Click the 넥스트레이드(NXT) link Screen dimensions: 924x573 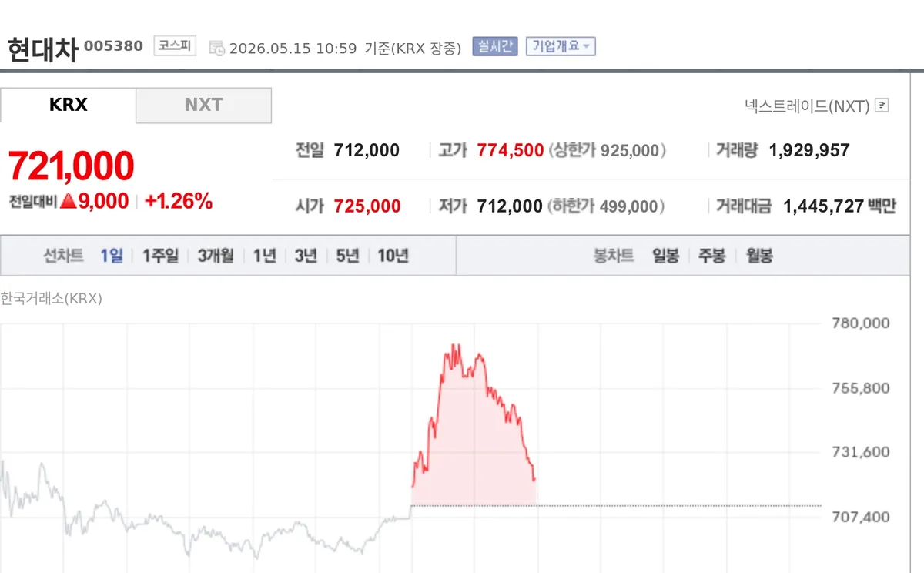pos(807,106)
